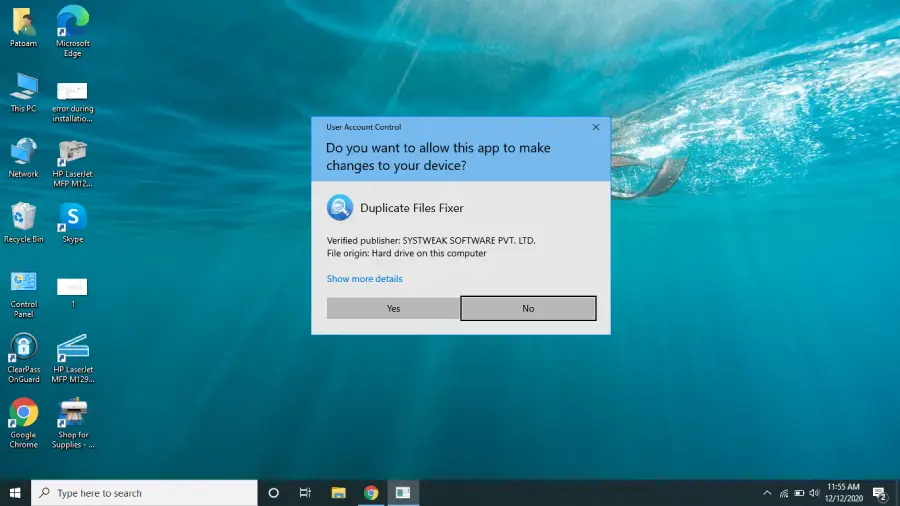Open the Action Center notifications icon
The height and width of the screenshot is (506, 900).
[x=880, y=493]
